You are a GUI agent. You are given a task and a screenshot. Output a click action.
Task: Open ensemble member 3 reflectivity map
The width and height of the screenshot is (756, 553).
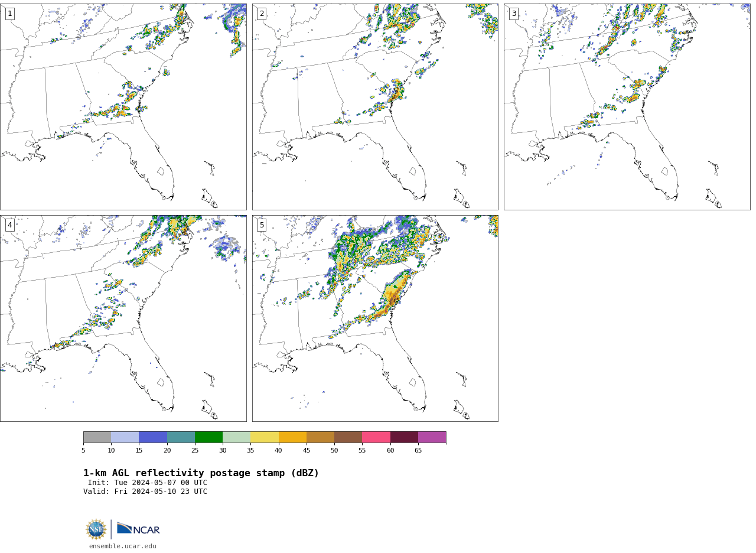pos(627,107)
